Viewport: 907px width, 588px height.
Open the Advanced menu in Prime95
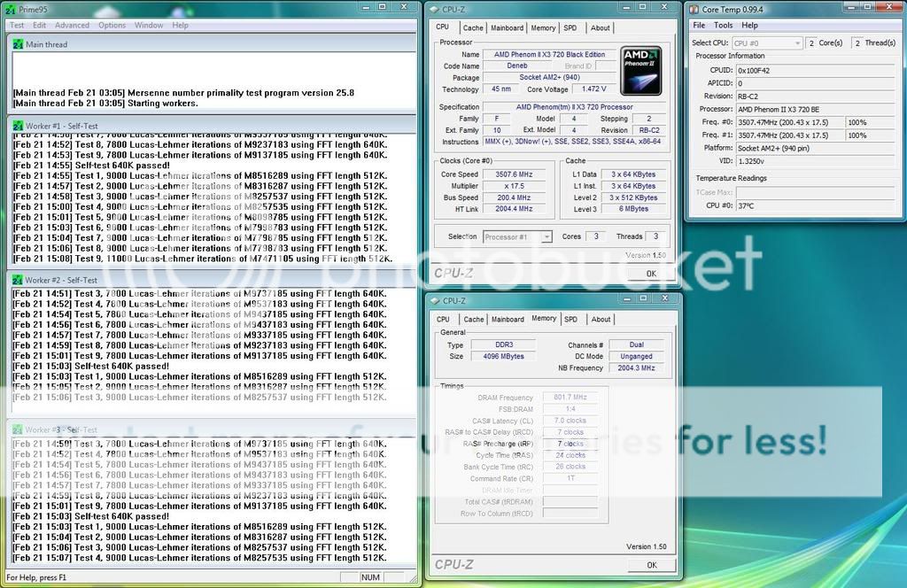click(73, 26)
